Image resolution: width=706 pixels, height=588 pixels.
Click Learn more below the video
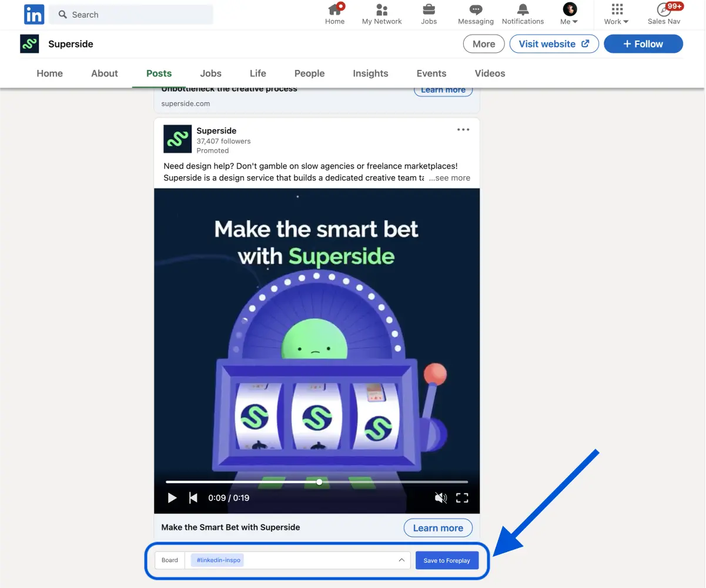(438, 528)
